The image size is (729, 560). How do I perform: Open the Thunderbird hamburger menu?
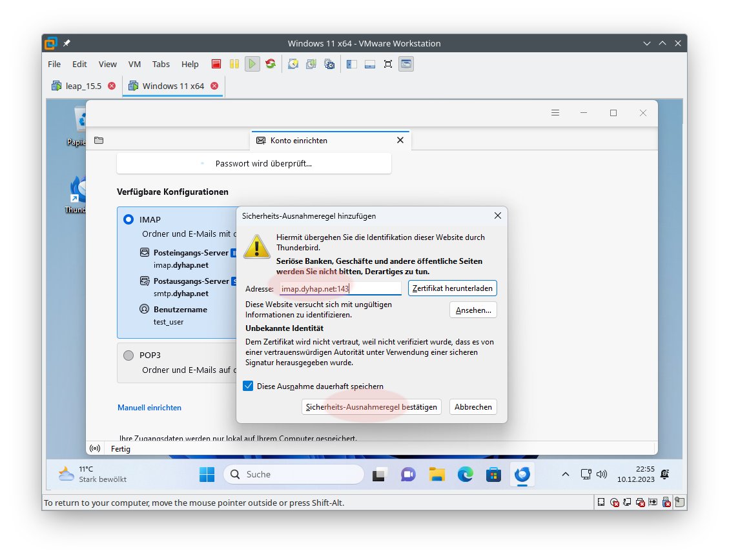point(555,113)
